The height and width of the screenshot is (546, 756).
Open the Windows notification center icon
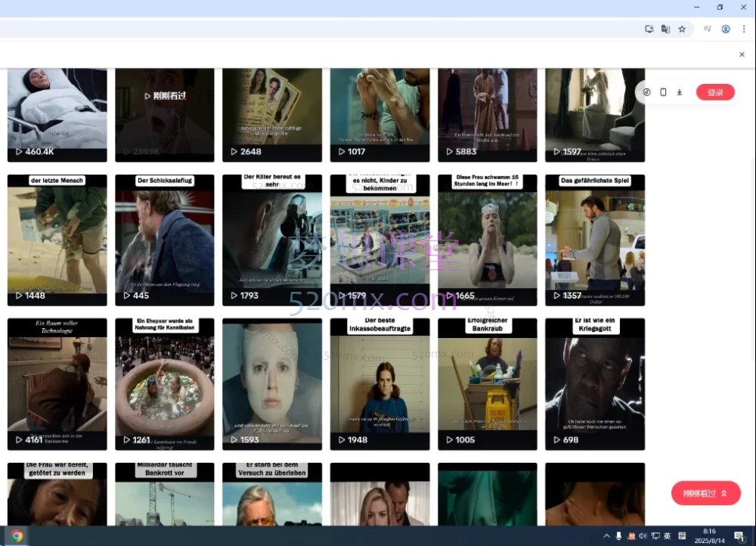[739, 536]
